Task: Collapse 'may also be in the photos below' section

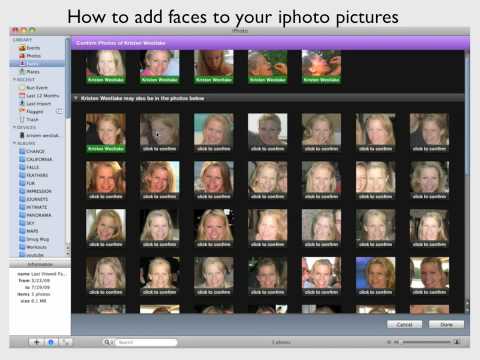Action: pos(76,98)
